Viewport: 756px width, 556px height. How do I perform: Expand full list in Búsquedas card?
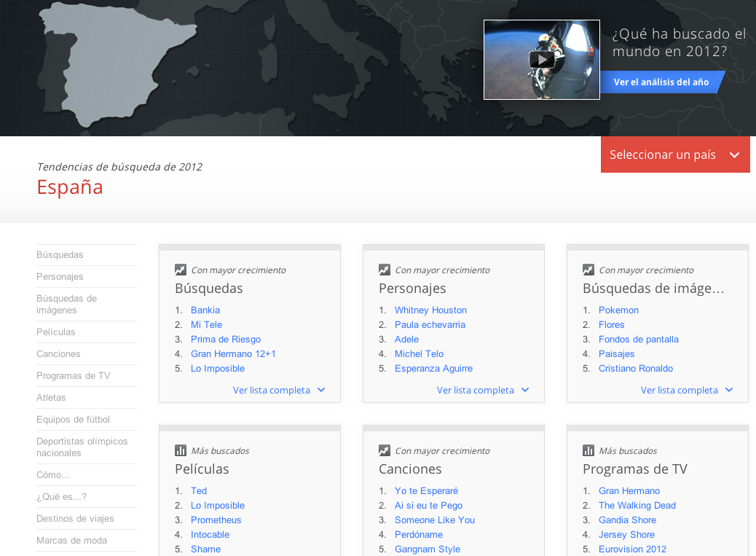pyautogui.click(x=278, y=391)
